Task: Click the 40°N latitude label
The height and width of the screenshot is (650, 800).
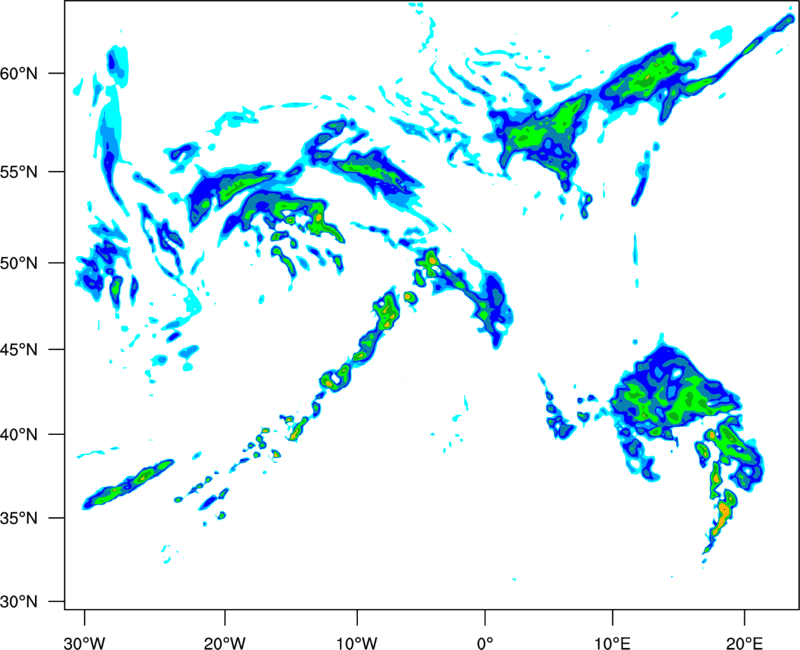Action: pos(19,435)
